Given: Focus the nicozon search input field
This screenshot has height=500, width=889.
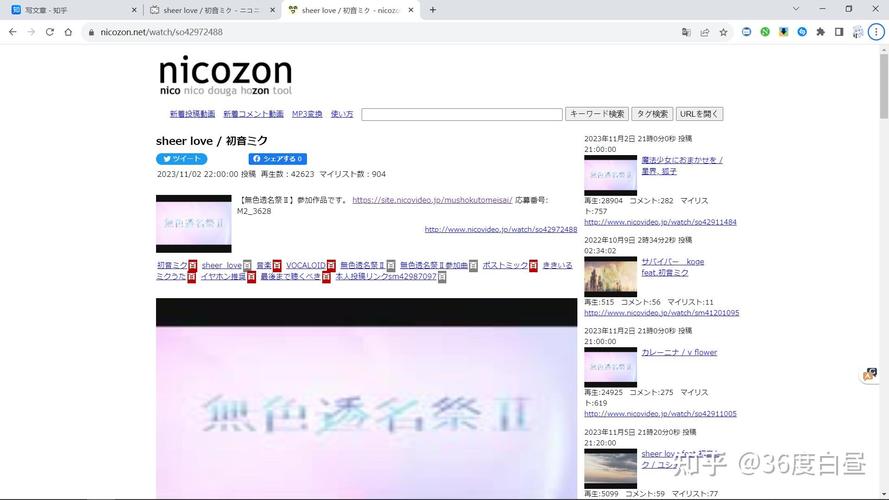Looking at the screenshot, I should pyautogui.click(x=462, y=114).
